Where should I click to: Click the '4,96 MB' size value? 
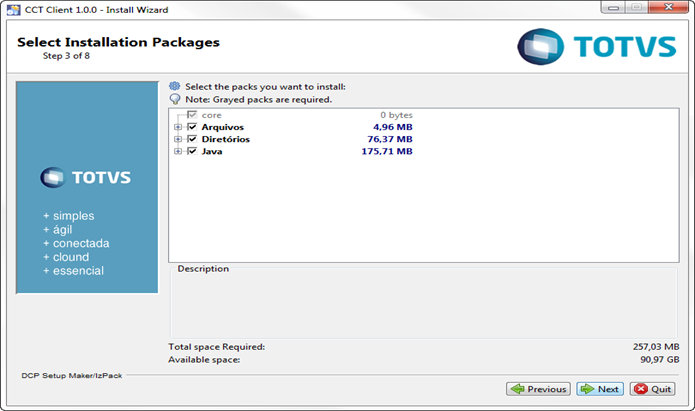[393, 127]
